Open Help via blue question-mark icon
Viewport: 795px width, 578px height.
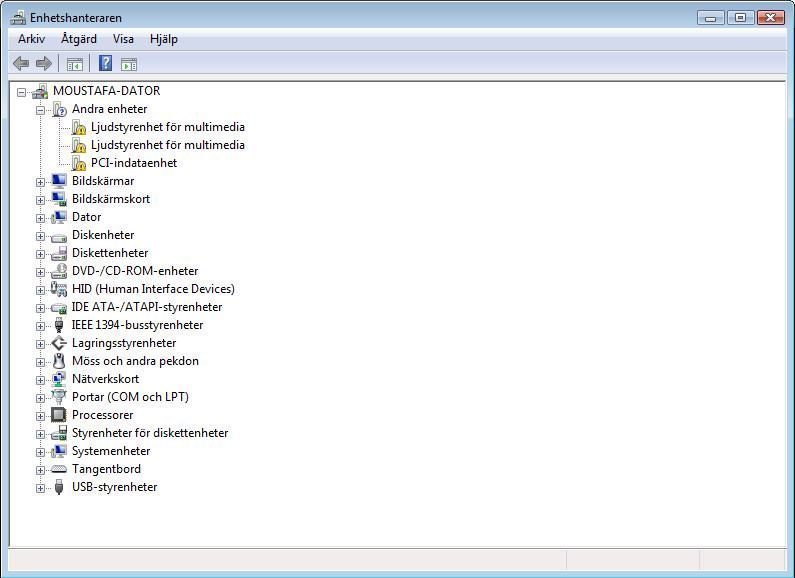pyautogui.click(x=105, y=63)
